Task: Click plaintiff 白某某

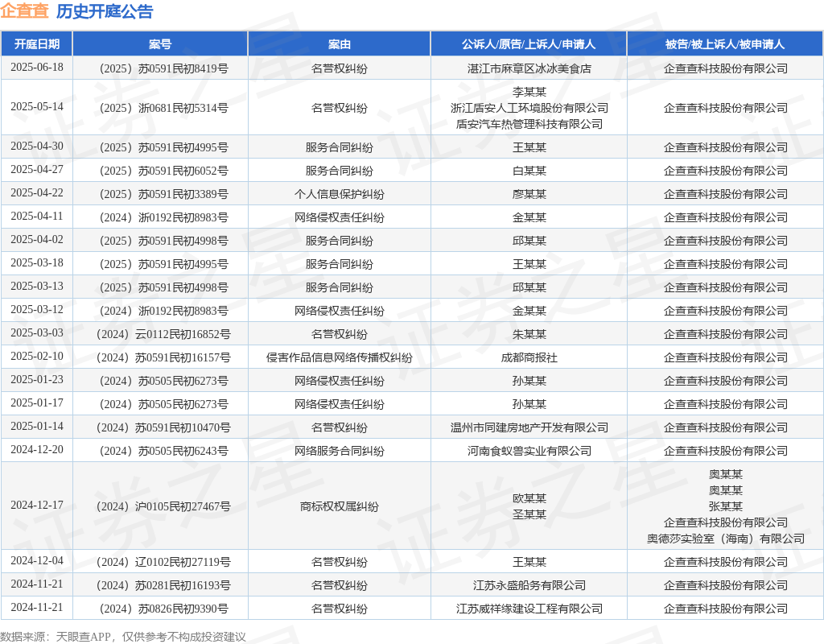Action: tap(529, 171)
